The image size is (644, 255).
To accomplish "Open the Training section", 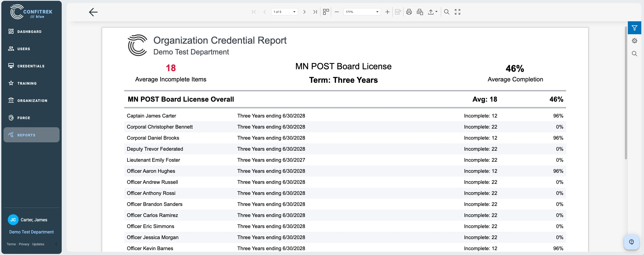I will click(32, 83).
